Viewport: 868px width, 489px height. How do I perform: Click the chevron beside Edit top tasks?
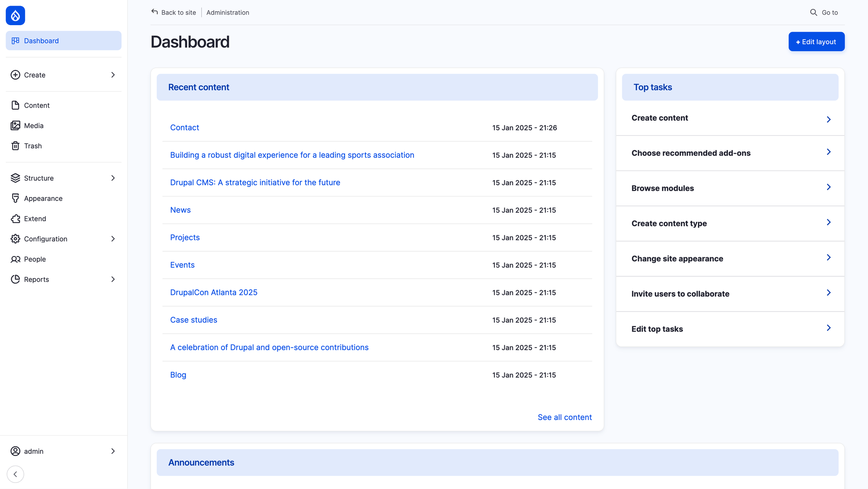(829, 328)
